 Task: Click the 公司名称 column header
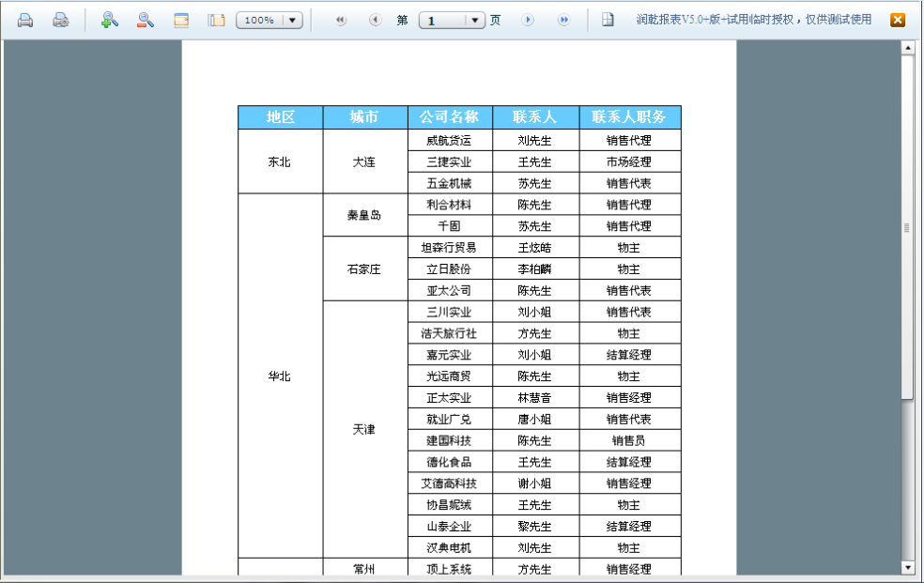(x=450, y=117)
